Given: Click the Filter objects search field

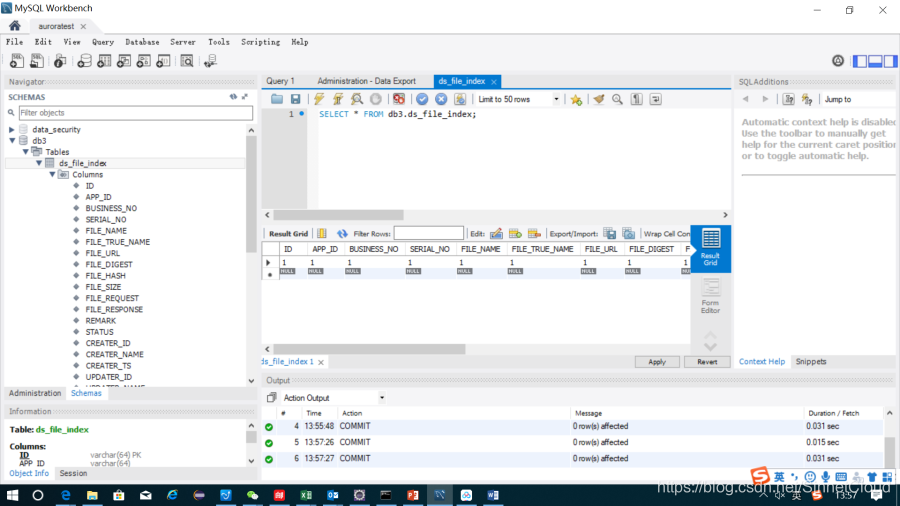Looking at the screenshot, I should pos(135,112).
